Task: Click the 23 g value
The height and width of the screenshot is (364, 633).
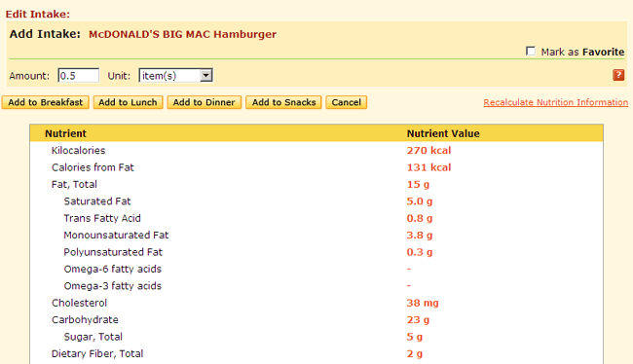Action: (x=418, y=320)
